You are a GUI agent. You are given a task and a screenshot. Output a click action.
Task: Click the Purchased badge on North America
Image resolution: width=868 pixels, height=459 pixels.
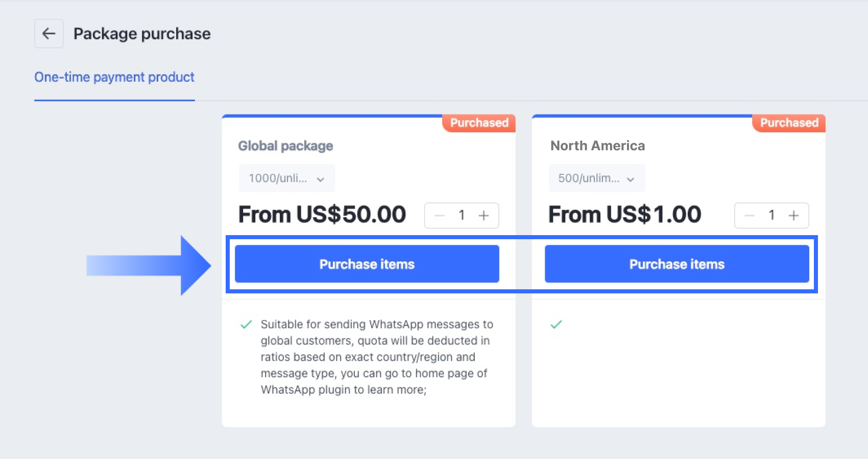click(x=789, y=123)
